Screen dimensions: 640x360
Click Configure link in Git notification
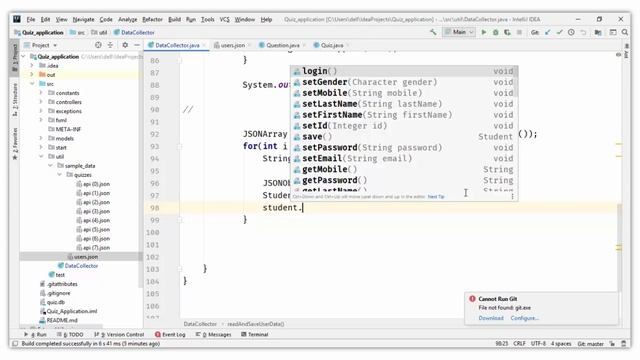(524, 318)
